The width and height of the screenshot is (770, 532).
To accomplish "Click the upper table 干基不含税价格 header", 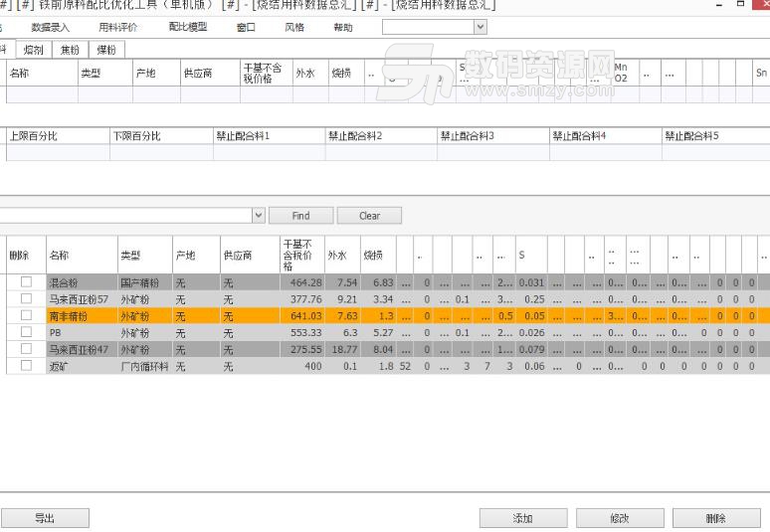I will 267,73.
